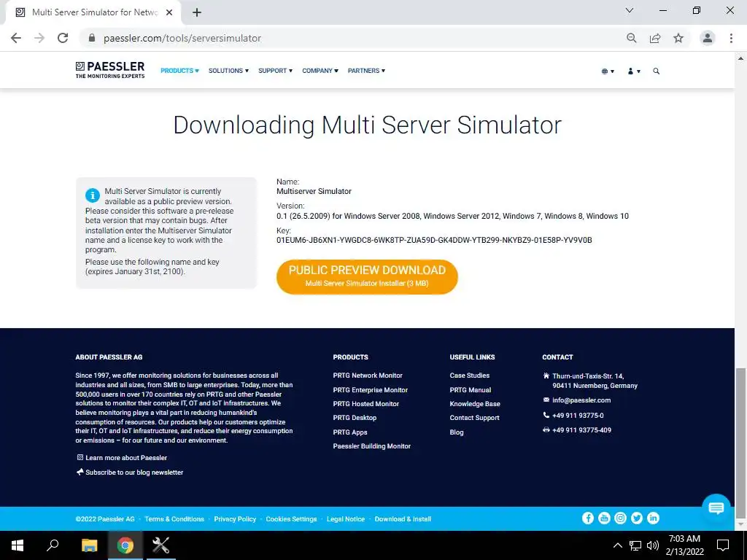The width and height of the screenshot is (747, 560).
Task: Click the zoom magnifier icon in address bar
Action: point(632,38)
